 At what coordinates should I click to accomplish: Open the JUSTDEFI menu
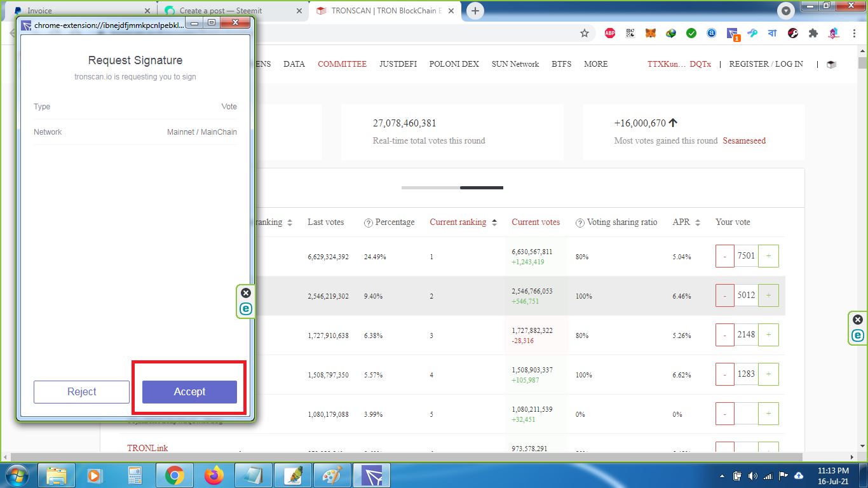point(398,64)
